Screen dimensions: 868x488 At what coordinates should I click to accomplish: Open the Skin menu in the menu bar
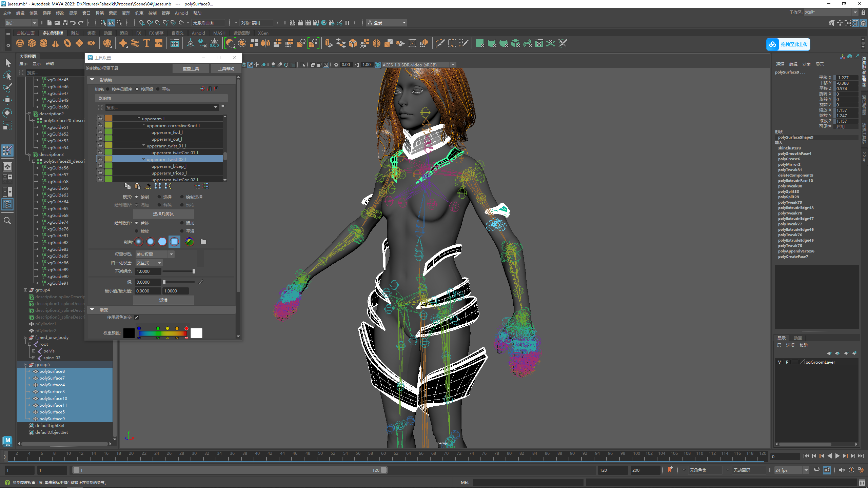coord(113,13)
